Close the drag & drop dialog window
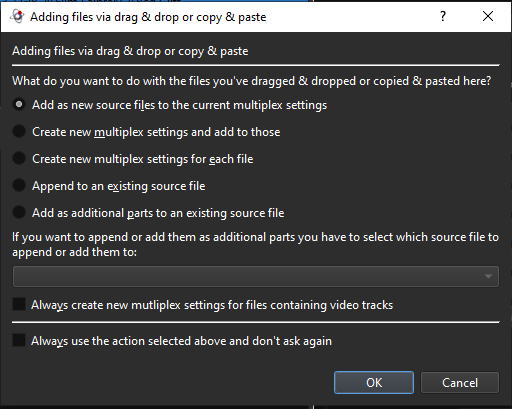Viewport: 512px width, 409px height. pos(488,16)
